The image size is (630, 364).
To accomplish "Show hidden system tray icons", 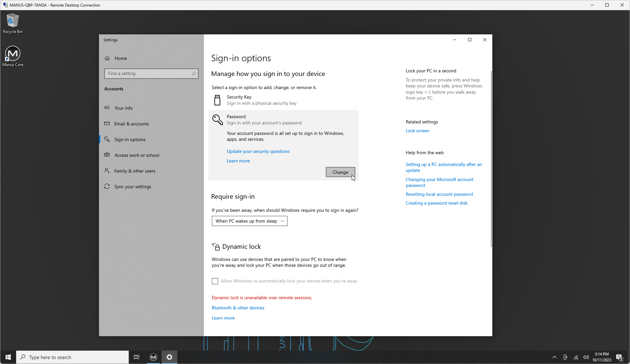I will pyautogui.click(x=554, y=357).
